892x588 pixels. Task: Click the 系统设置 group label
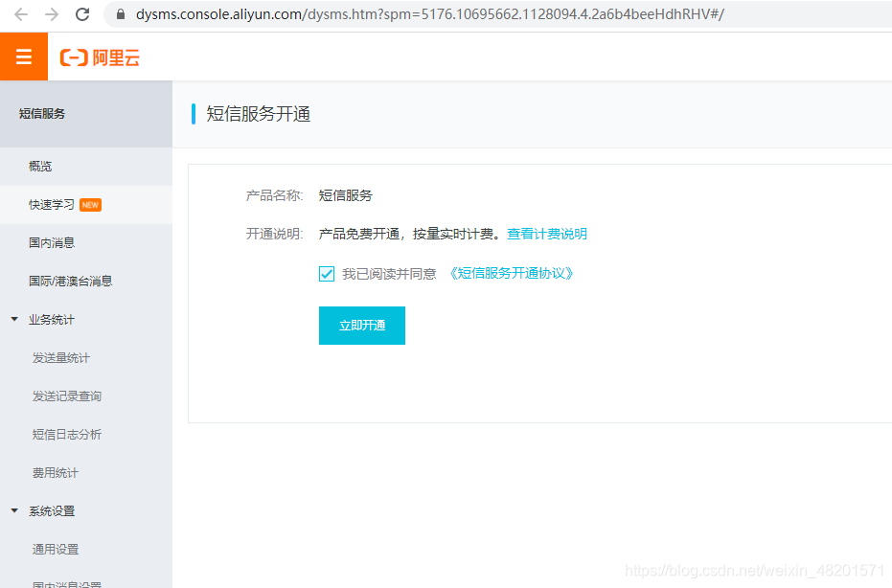point(52,511)
